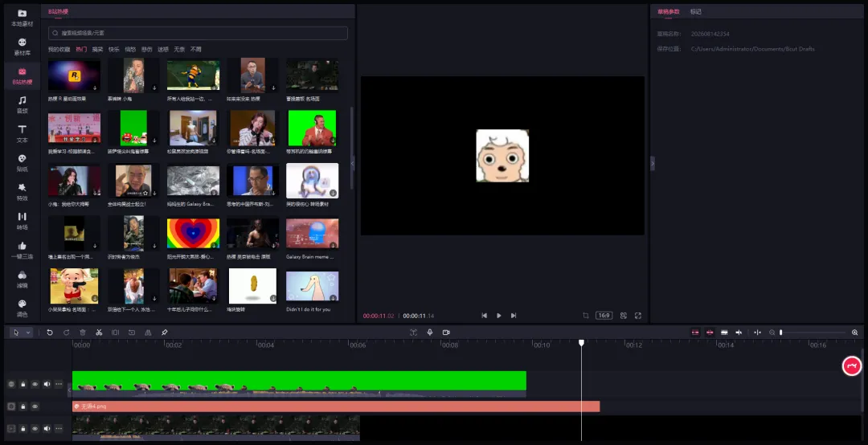Open the 音频 audio panel
The height and width of the screenshot is (445, 868).
tap(23, 105)
